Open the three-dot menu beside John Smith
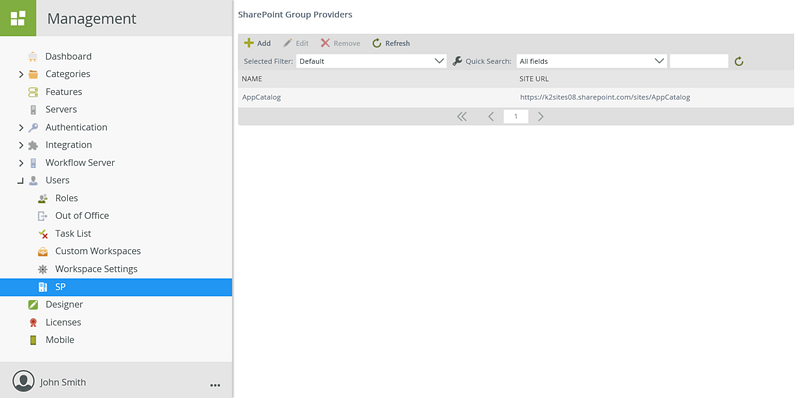The image size is (800, 398). (x=215, y=384)
